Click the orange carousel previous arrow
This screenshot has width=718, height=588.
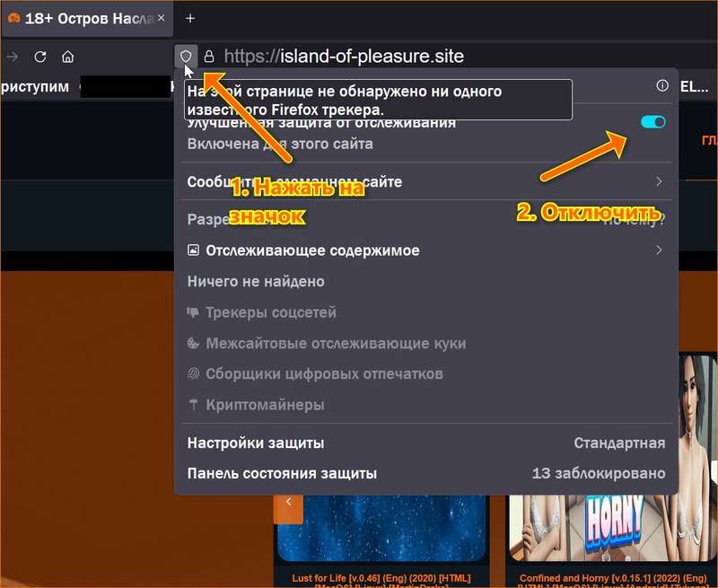tap(288, 503)
